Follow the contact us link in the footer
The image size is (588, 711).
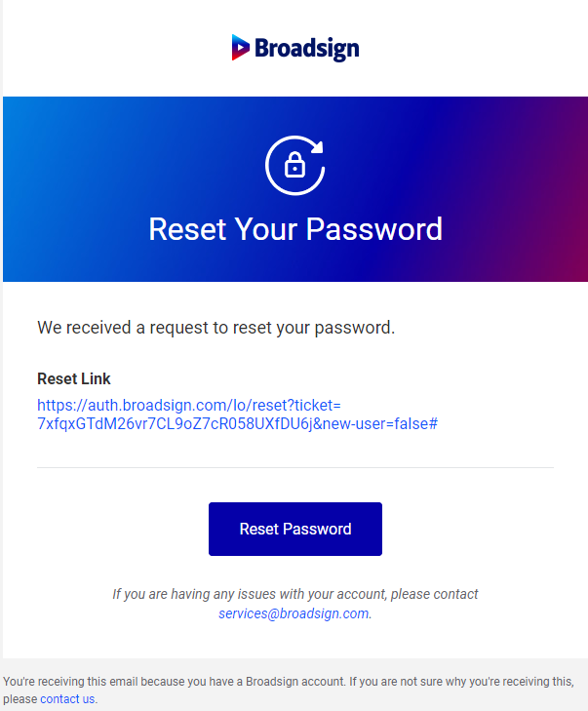click(x=67, y=698)
